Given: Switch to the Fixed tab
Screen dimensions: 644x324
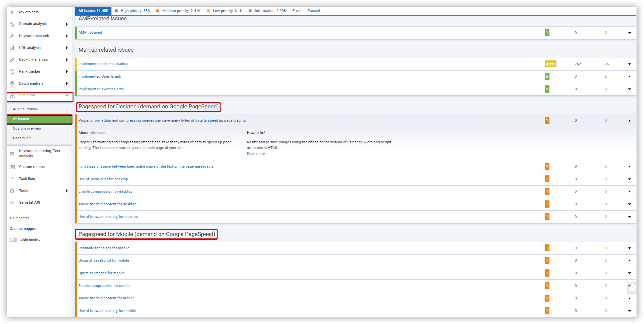Looking at the screenshot, I should [297, 11].
